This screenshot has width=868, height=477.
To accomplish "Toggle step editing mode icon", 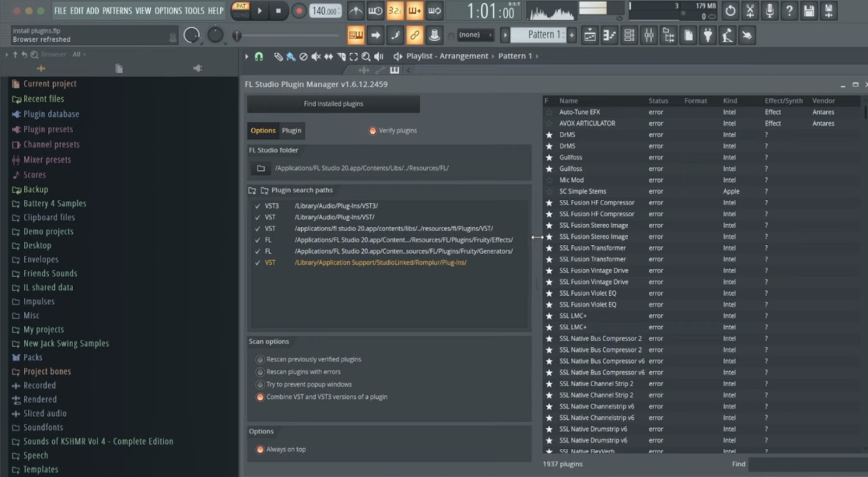I will [395, 35].
